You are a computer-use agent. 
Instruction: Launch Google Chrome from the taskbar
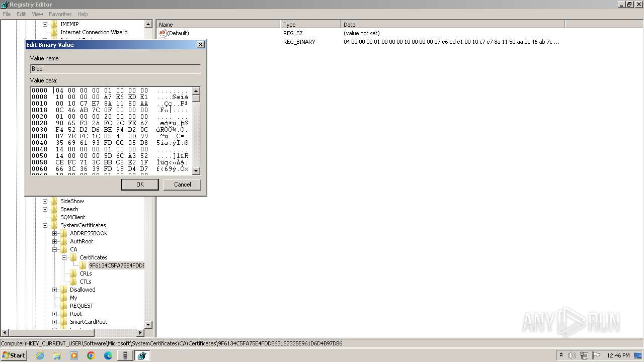(x=91, y=355)
